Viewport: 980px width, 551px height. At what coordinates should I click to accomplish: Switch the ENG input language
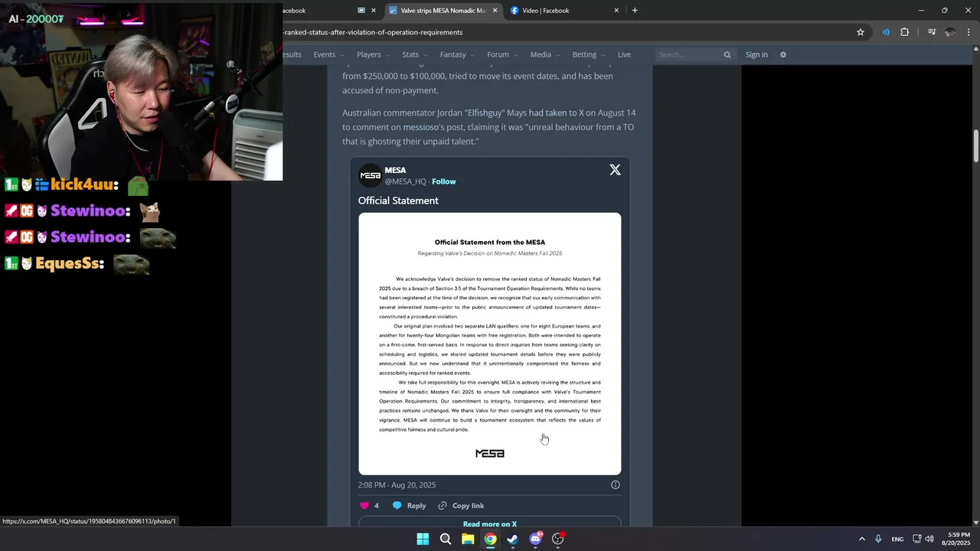click(897, 539)
